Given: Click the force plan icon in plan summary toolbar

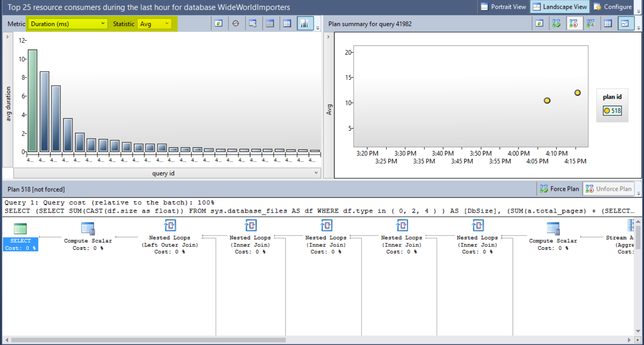Looking at the screenshot, I should (x=557, y=24).
